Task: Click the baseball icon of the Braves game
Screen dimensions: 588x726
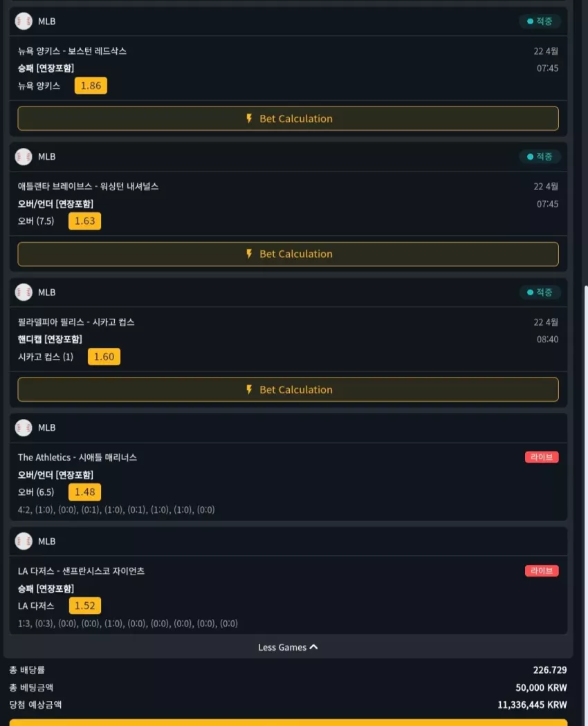Action: pos(23,156)
